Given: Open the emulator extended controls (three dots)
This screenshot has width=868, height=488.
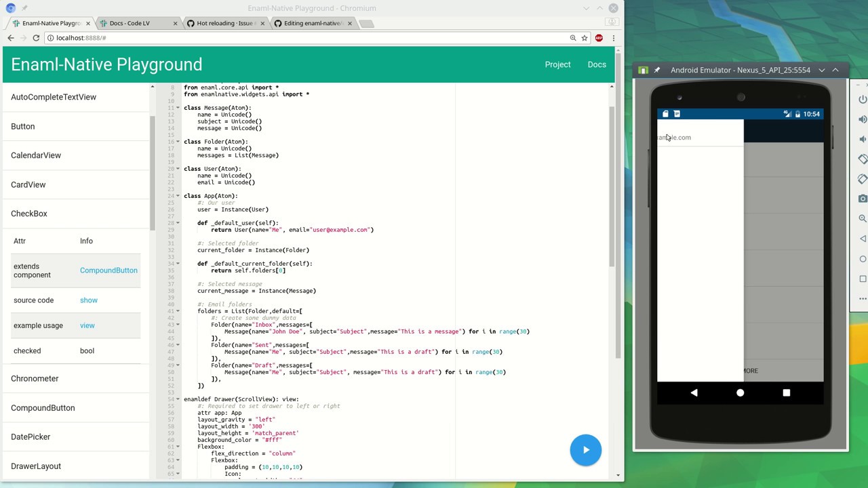Looking at the screenshot, I should (x=863, y=298).
